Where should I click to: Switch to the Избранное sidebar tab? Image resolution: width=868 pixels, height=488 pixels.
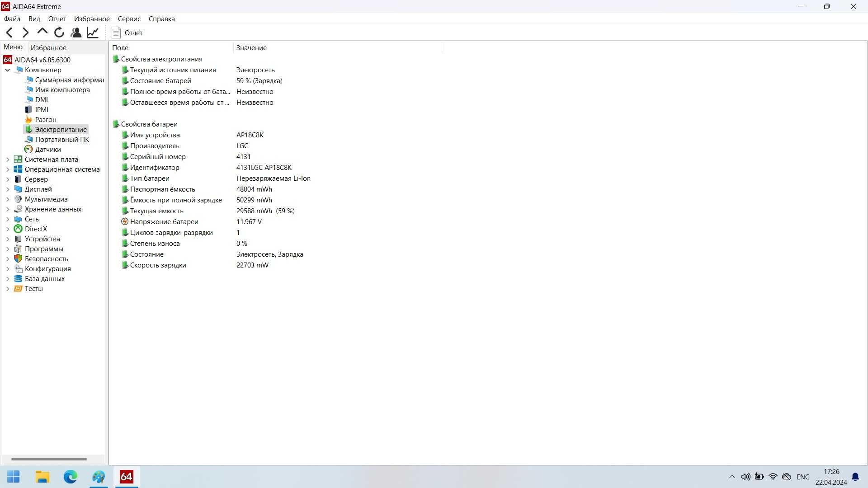(48, 47)
